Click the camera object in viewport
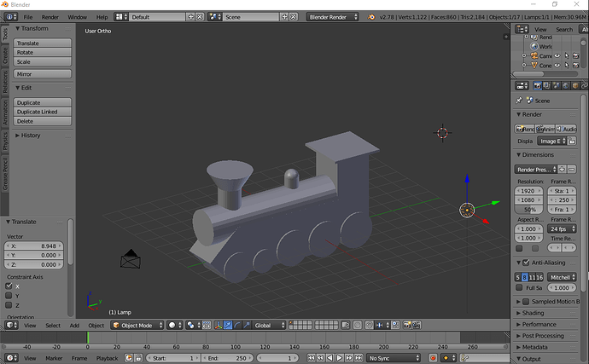 (130, 258)
